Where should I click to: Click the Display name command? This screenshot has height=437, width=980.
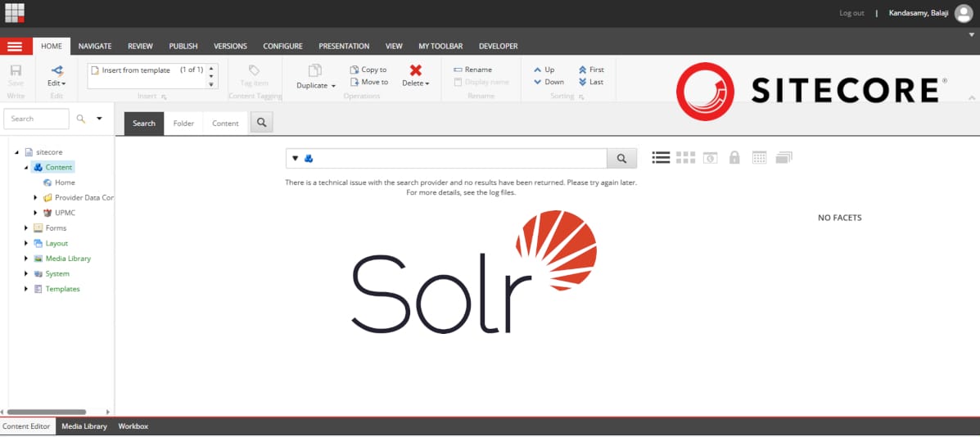(x=481, y=82)
